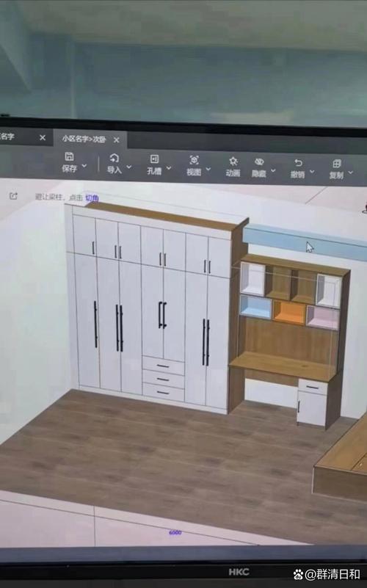Select the blue cubby in the desk hutch
Image resolution: width=367 pixels, height=588 pixels.
pyautogui.click(x=255, y=307)
